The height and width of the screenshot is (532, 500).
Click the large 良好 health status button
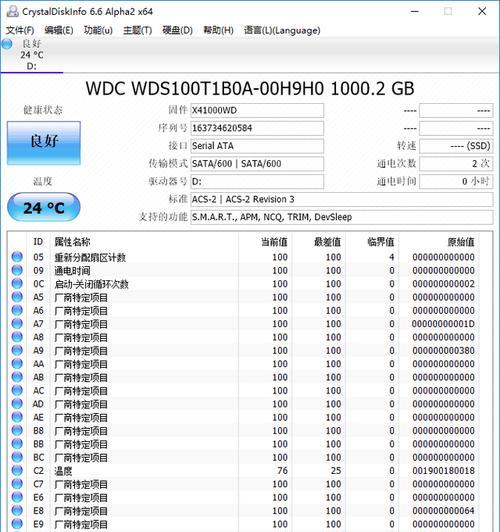coord(44,143)
